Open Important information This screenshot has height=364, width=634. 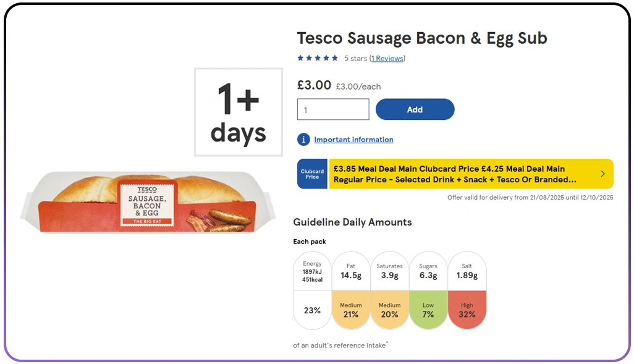pyautogui.click(x=353, y=140)
